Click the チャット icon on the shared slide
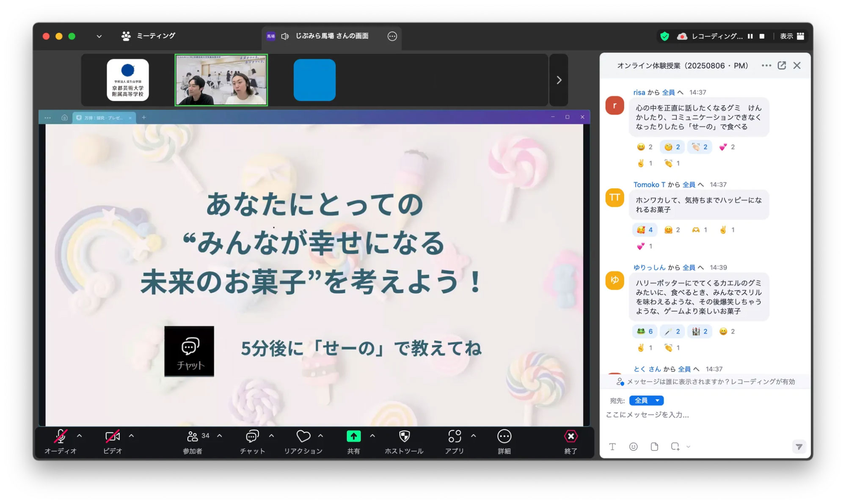 tap(189, 351)
